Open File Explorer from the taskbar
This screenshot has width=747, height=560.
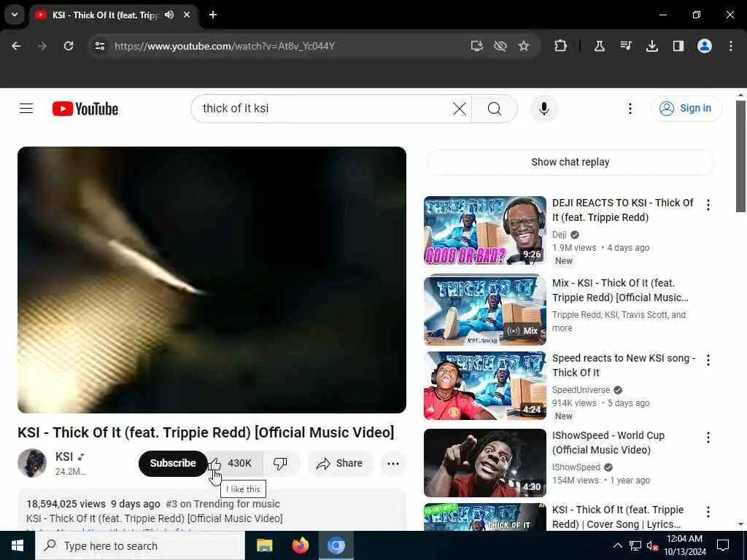[264, 545]
